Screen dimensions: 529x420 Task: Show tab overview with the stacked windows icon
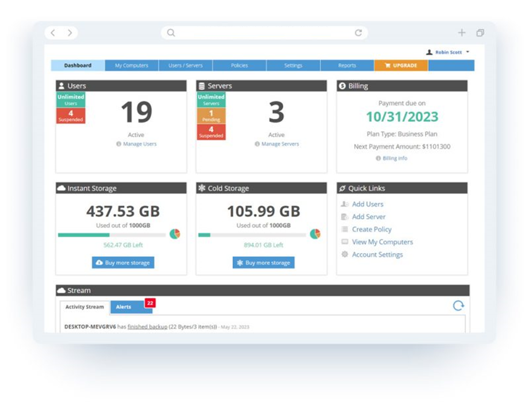pyautogui.click(x=480, y=33)
